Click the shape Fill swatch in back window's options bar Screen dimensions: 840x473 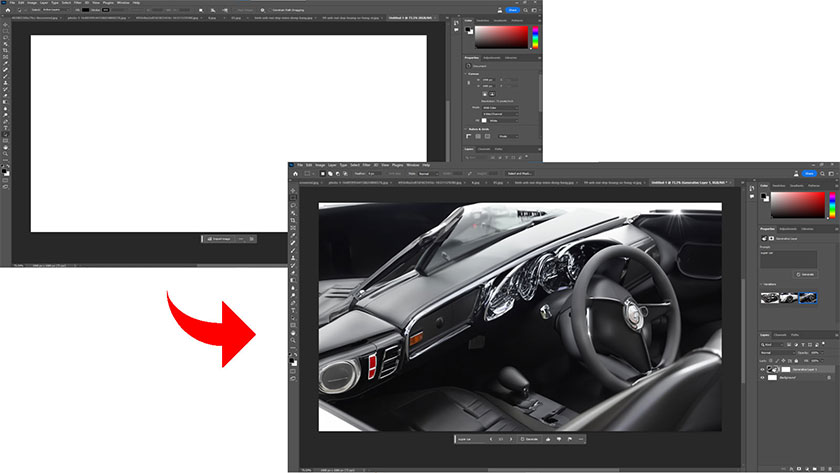pyautogui.click(x=85, y=10)
